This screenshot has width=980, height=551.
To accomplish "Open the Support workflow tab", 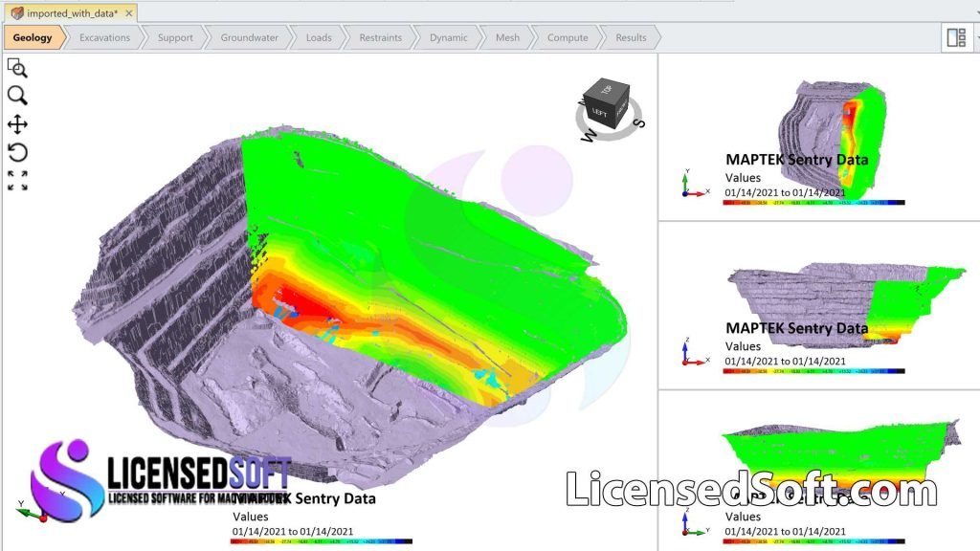I will [175, 37].
